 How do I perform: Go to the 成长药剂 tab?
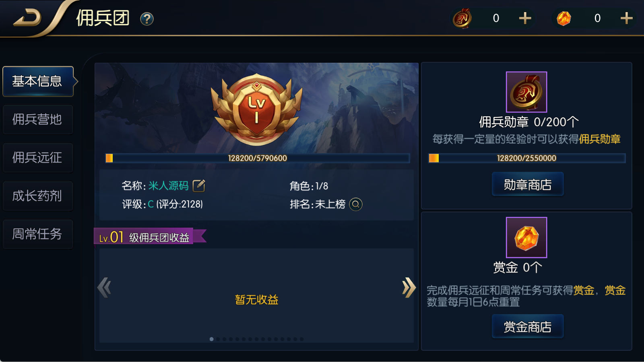click(x=38, y=196)
